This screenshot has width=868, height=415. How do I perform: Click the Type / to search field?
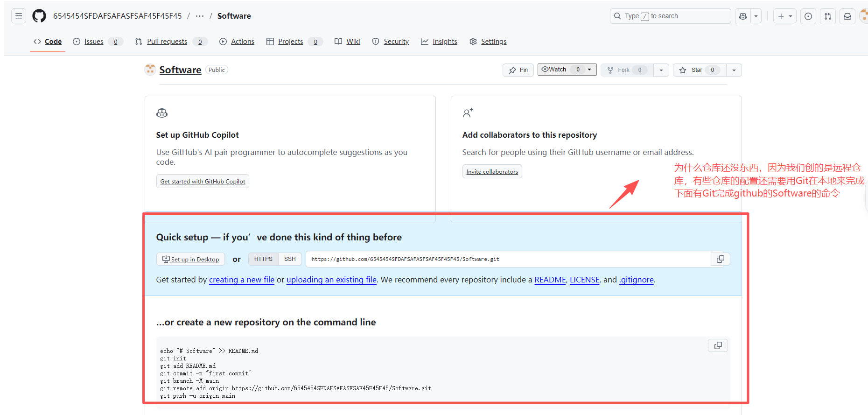click(670, 16)
